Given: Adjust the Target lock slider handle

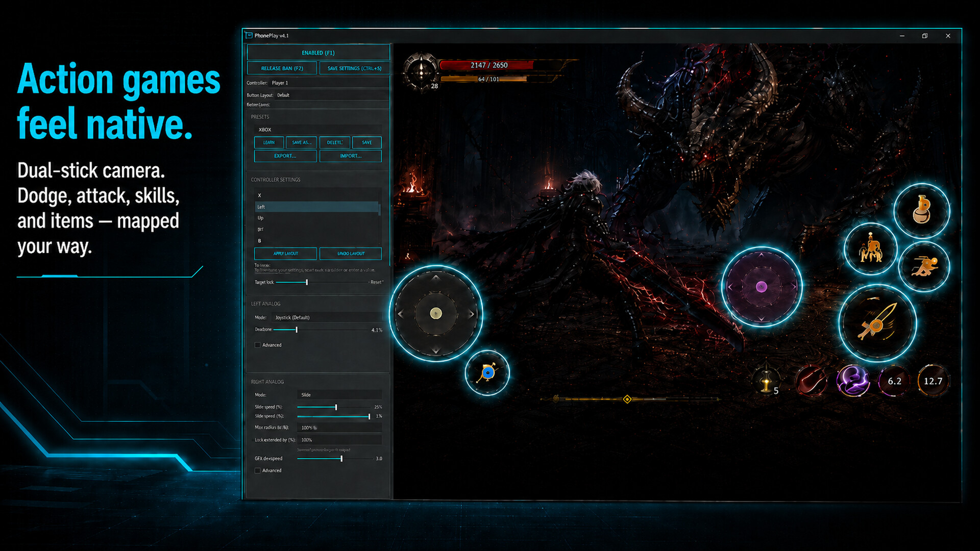Looking at the screenshot, I should click(307, 282).
